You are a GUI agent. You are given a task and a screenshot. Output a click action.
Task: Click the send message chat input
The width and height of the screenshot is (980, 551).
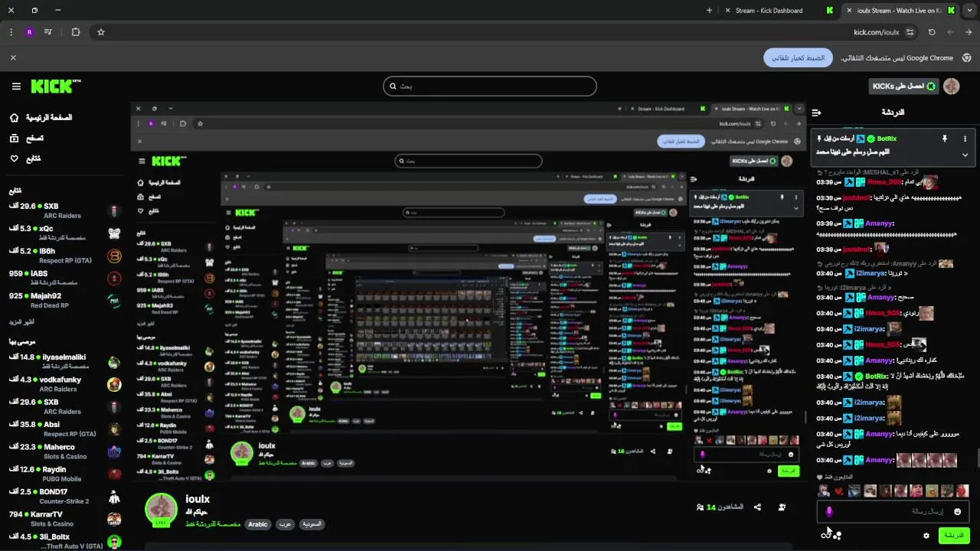[x=893, y=511]
